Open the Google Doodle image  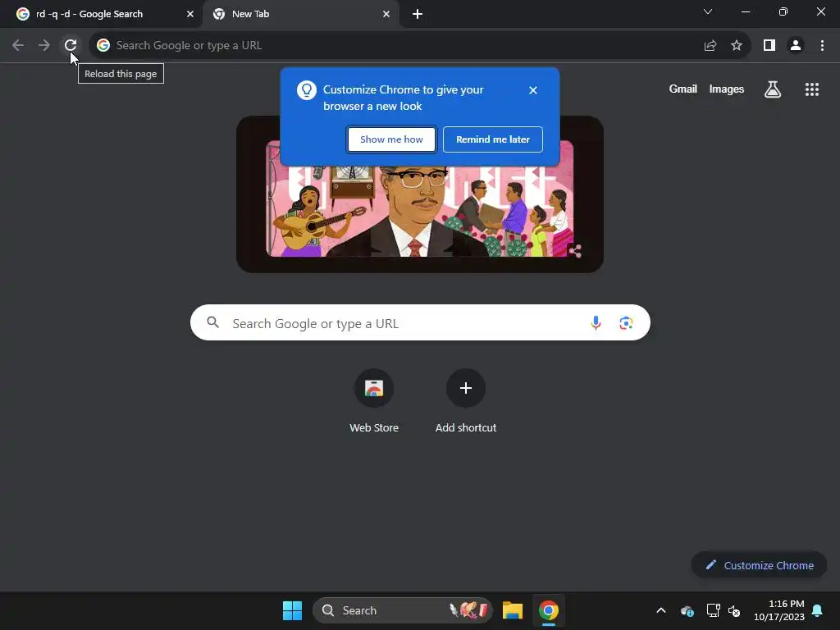click(x=419, y=194)
